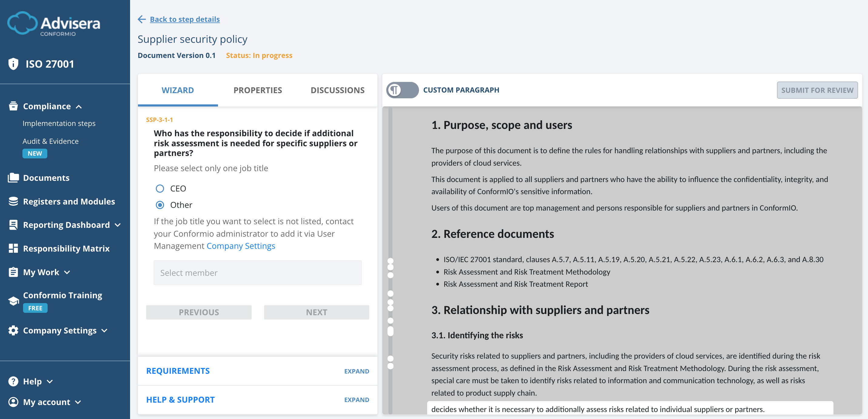Open the Responsibility Matrix grid icon

[x=13, y=248]
